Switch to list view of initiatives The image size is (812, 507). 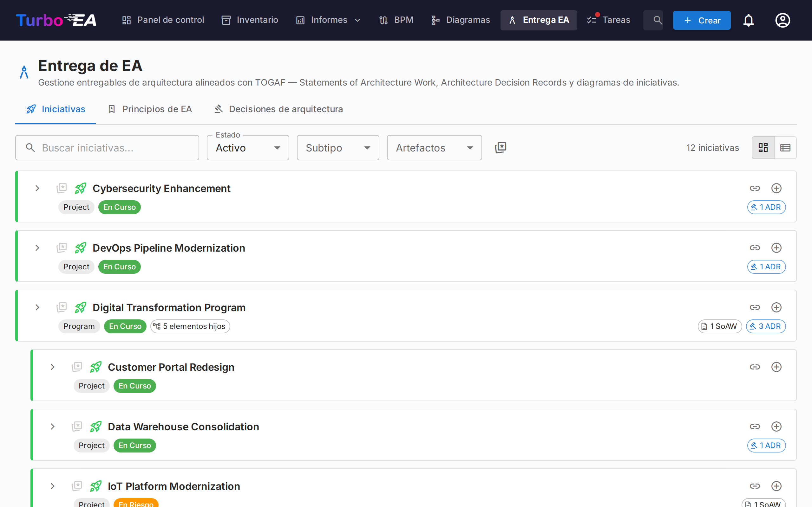point(785,147)
